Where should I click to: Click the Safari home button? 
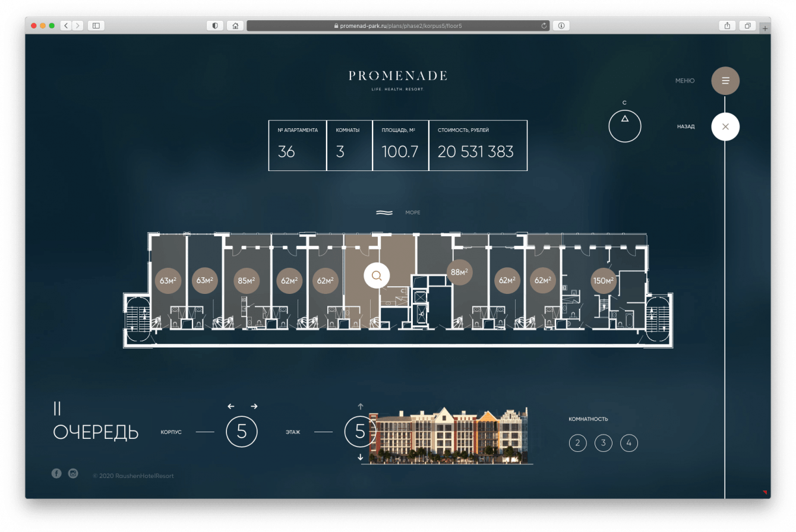[235, 26]
